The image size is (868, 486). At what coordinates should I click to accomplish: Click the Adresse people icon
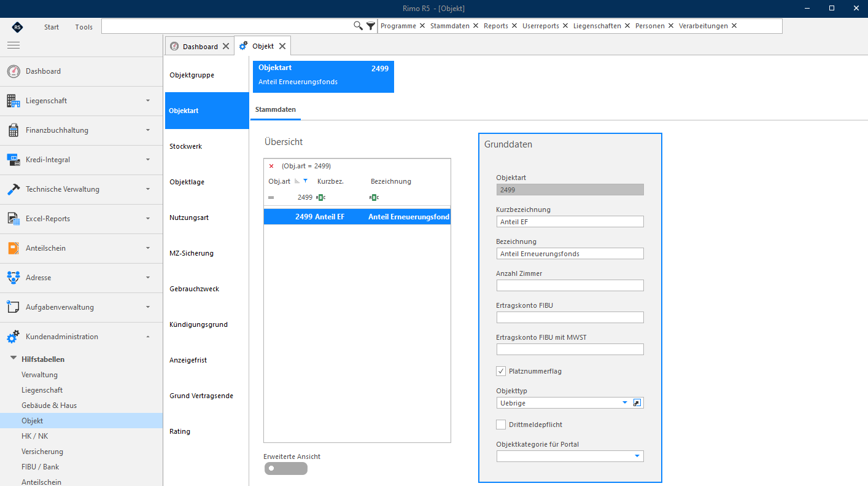[x=14, y=278]
